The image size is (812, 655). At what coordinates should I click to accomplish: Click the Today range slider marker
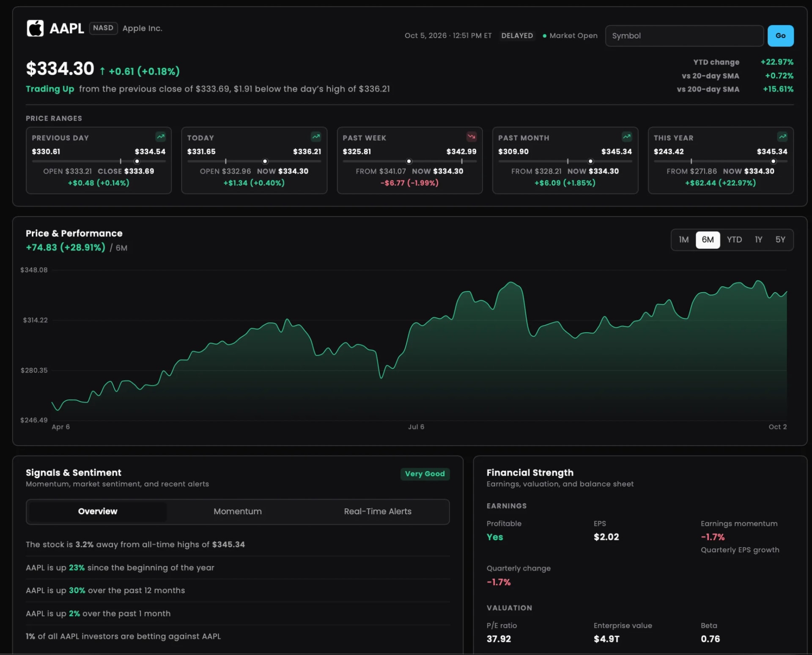(265, 161)
